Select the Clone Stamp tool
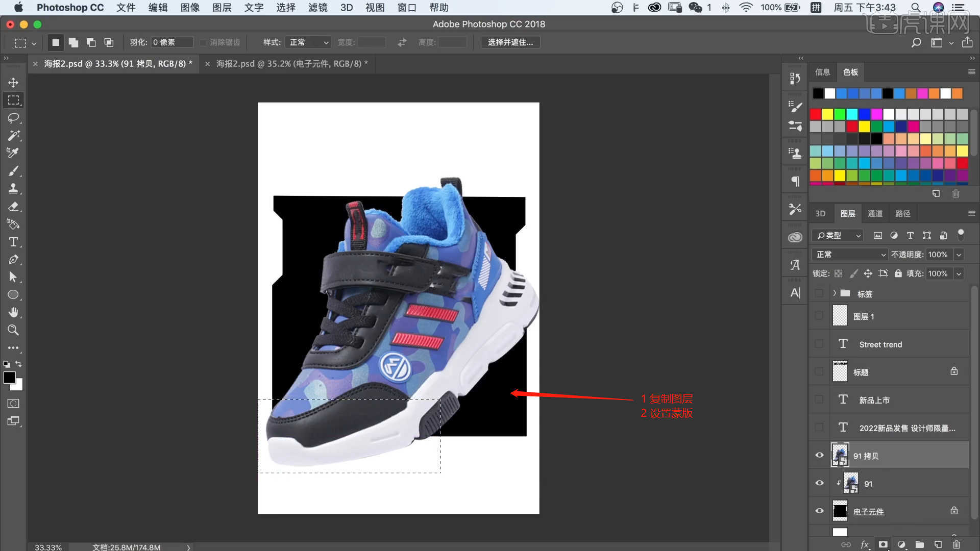This screenshot has height=551, width=980. (13, 189)
